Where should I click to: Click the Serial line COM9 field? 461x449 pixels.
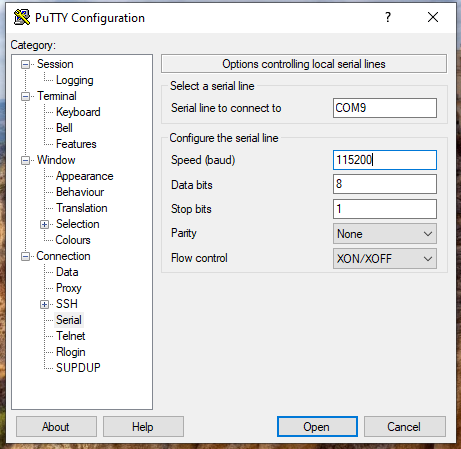click(x=385, y=108)
